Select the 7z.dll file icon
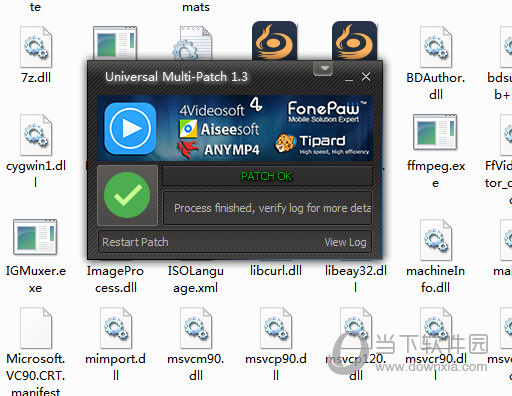Image resolution: width=512 pixels, height=396 pixels. click(x=36, y=47)
